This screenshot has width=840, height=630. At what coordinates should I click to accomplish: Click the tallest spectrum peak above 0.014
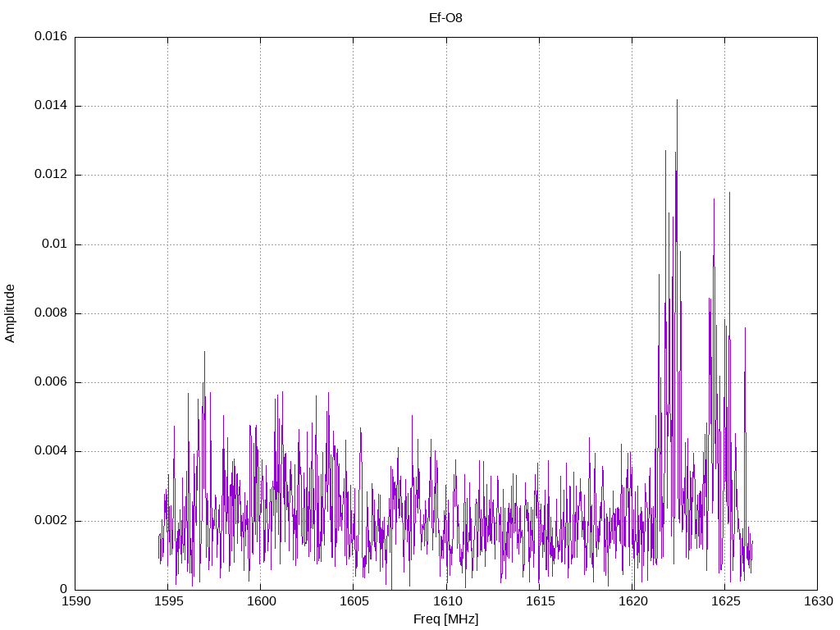(x=677, y=101)
